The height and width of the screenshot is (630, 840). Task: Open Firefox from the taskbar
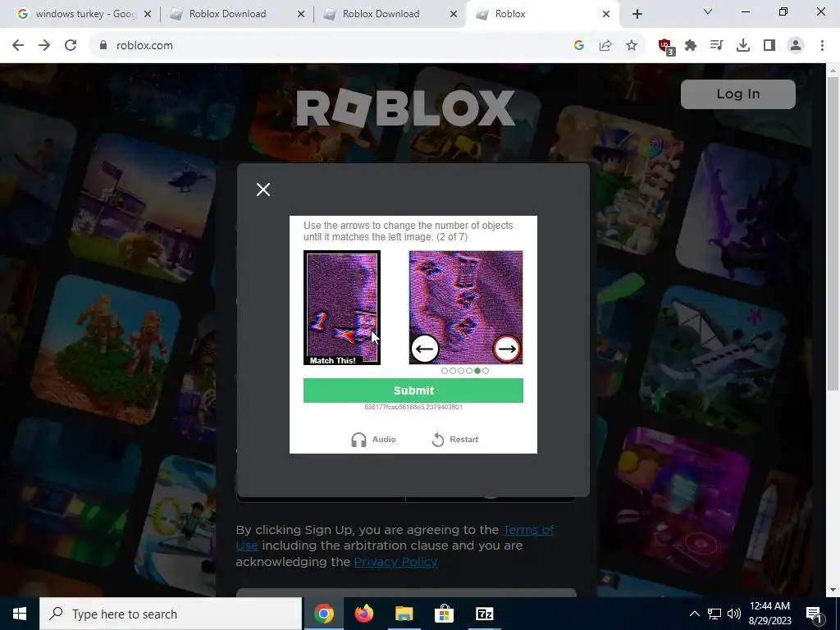(x=364, y=614)
